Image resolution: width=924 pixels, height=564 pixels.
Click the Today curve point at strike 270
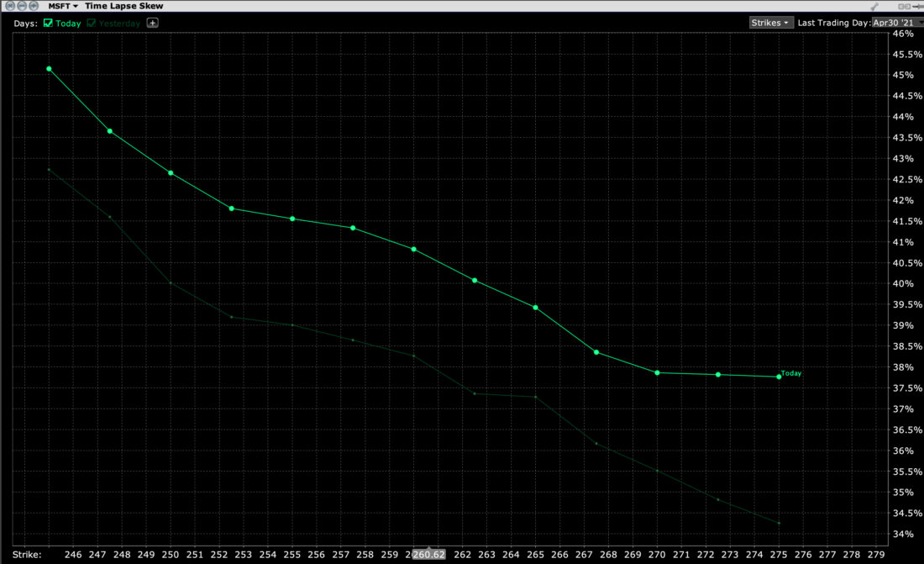point(657,372)
